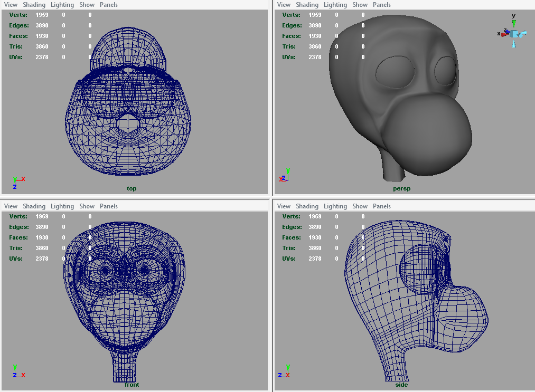Click the "persp" view name label
The image size is (535, 392).
tap(401, 188)
